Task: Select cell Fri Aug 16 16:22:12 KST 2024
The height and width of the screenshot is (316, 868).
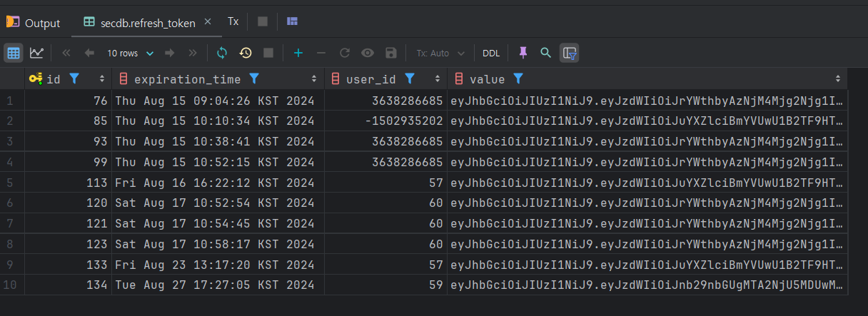Action: pos(218,183)
